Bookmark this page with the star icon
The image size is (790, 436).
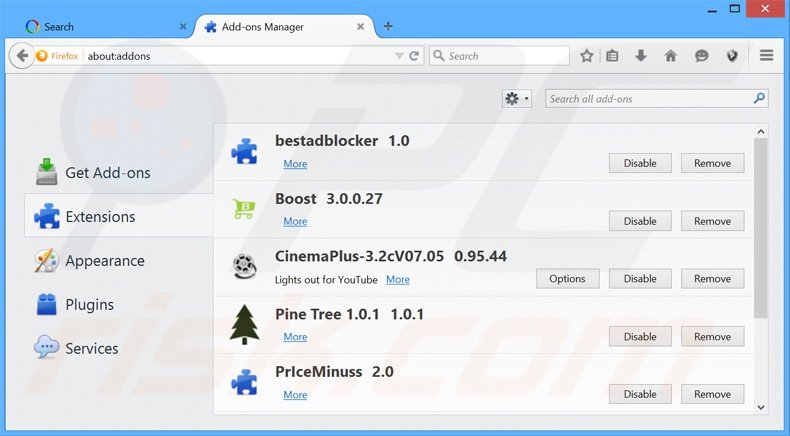point(586,56)
